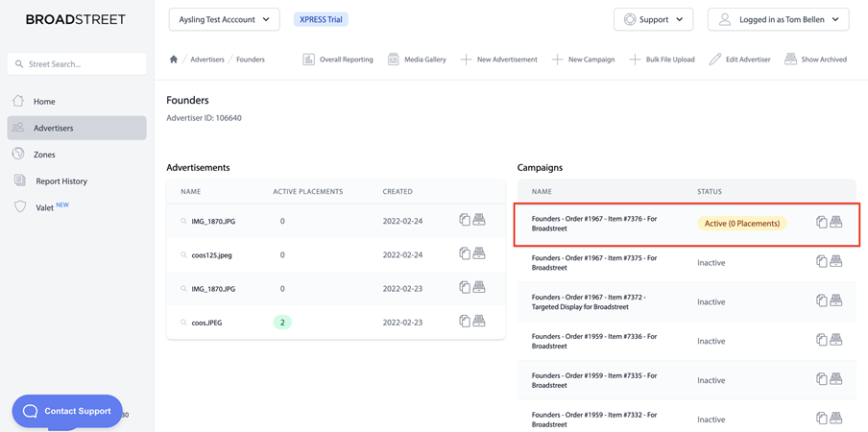This screenshot has height=432, width=868.
Task: Click the Contact Support button
Action: (67, 411)
